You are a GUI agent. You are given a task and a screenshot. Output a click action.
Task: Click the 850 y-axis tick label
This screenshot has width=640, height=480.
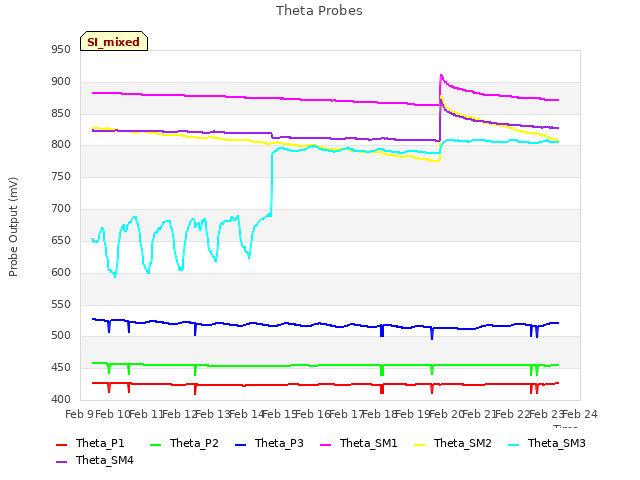pos(61,113)
